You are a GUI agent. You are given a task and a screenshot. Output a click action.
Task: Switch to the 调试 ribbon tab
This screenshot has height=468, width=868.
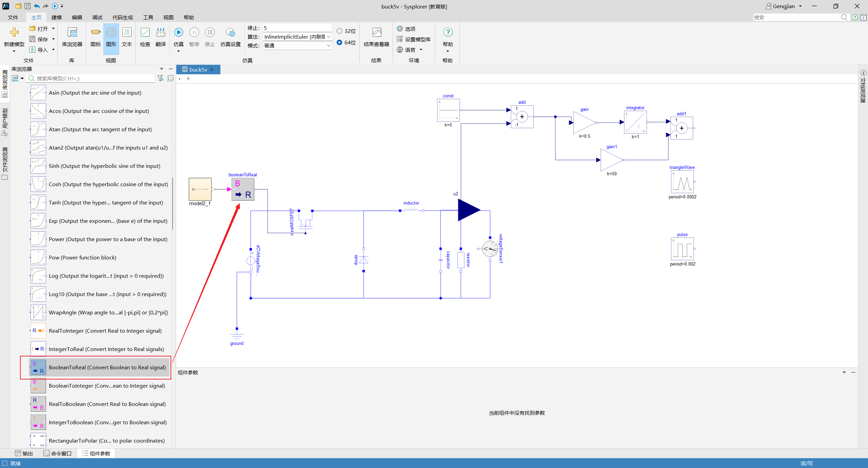(x=97, y=17)
